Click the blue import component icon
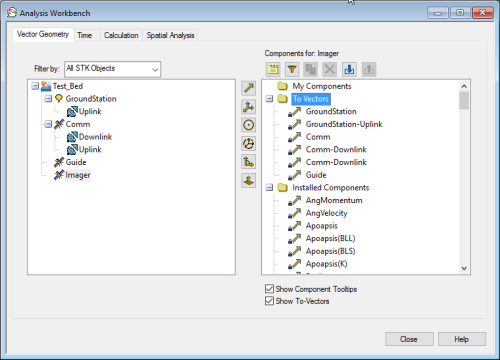 pyautogui.click(x=349, y=69)
